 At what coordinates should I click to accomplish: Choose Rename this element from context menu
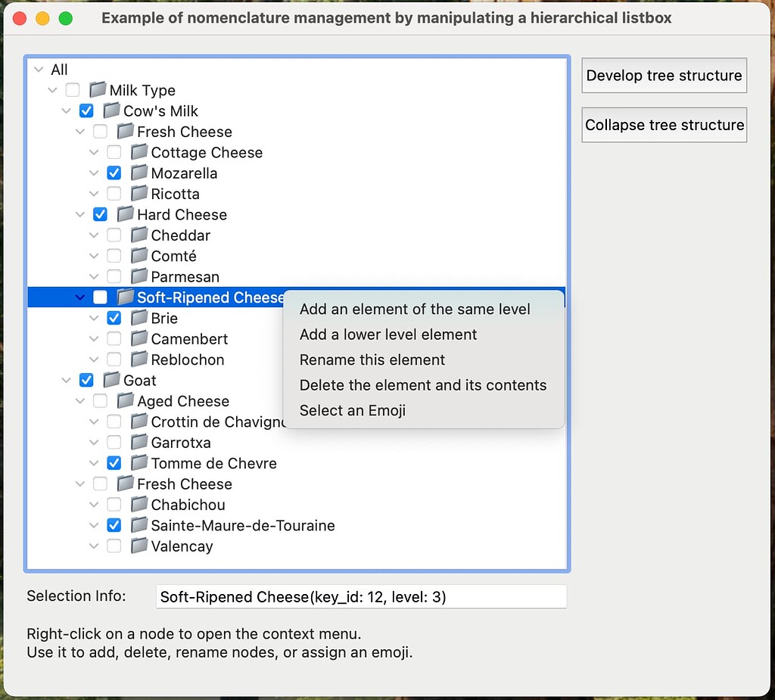[x=372, y=359]
